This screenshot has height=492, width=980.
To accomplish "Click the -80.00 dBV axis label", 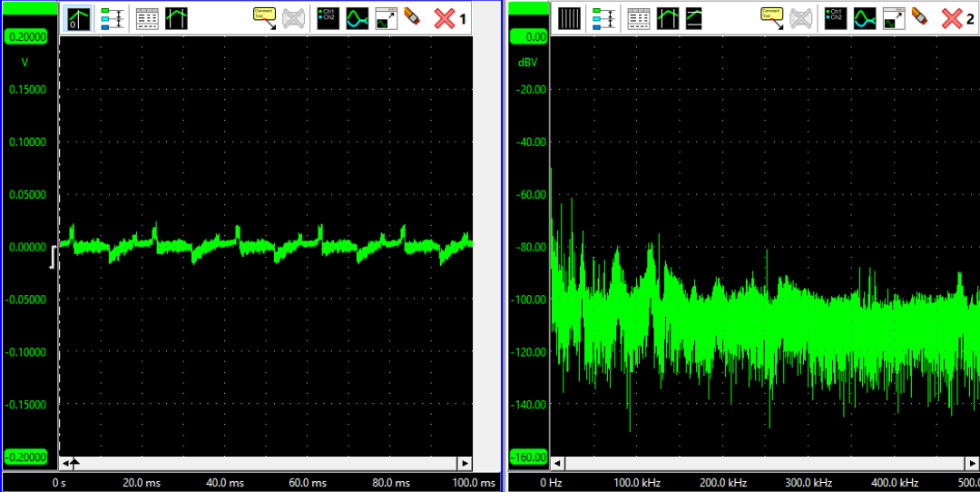I will (531, 247).
